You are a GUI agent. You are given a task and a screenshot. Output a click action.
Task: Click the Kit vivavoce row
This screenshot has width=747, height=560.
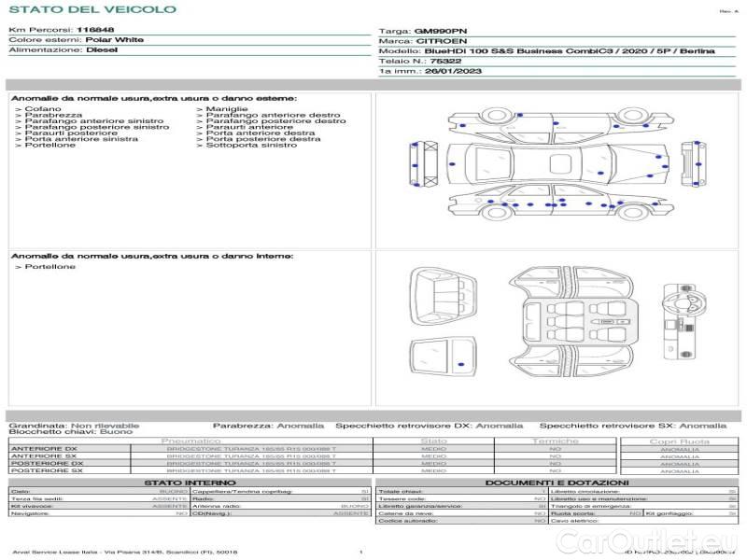99,506
